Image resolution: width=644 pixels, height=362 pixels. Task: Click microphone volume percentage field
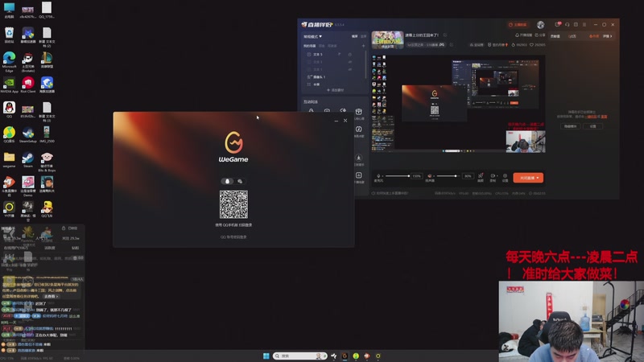coord(416,176)
